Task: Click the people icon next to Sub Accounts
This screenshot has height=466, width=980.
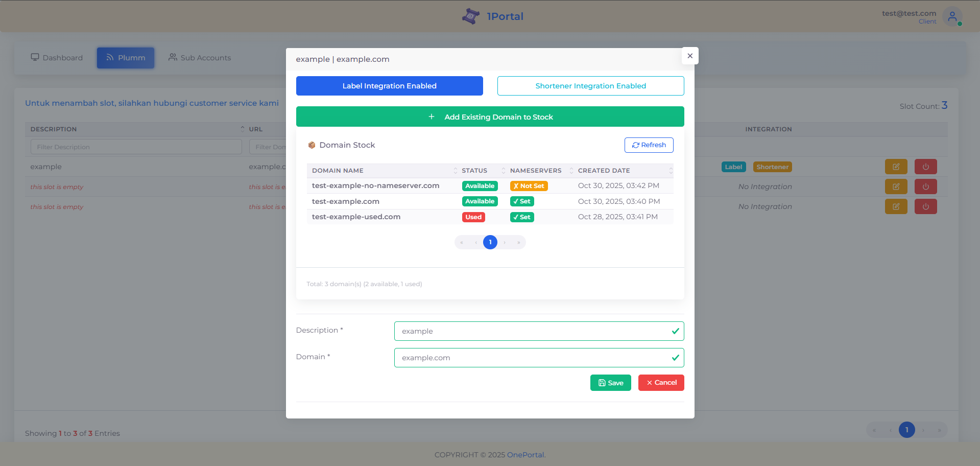Action: click(172, 57)
